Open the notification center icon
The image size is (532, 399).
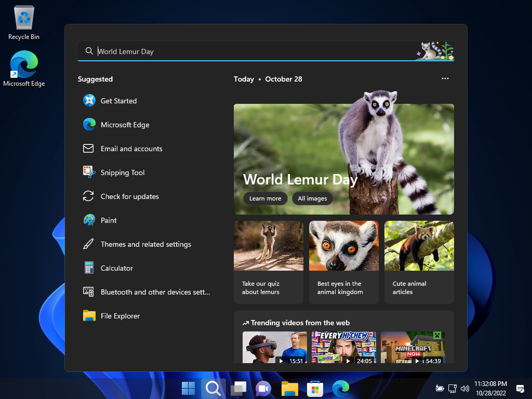(520, 388)
